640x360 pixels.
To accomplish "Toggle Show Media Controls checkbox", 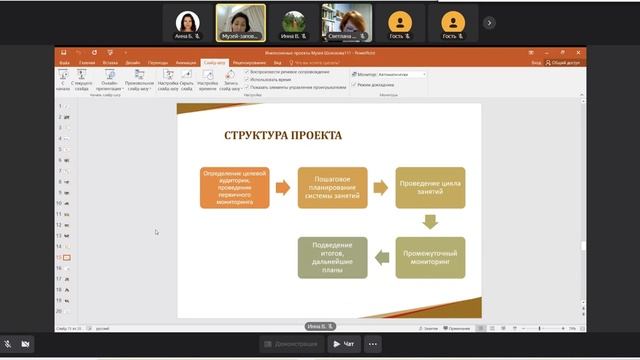I will coord(247,87).
